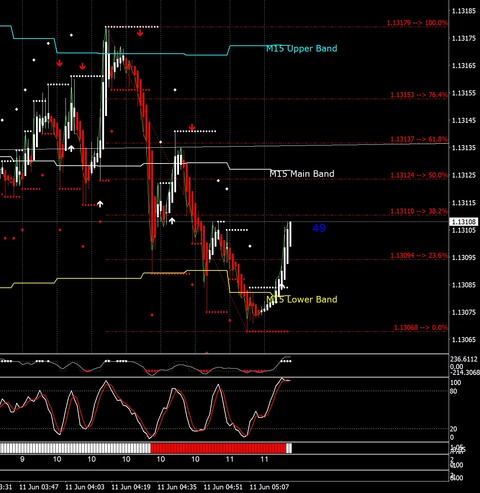
Task: Click the hour label 9 below the histogram
Action: (x=22, y=459)
